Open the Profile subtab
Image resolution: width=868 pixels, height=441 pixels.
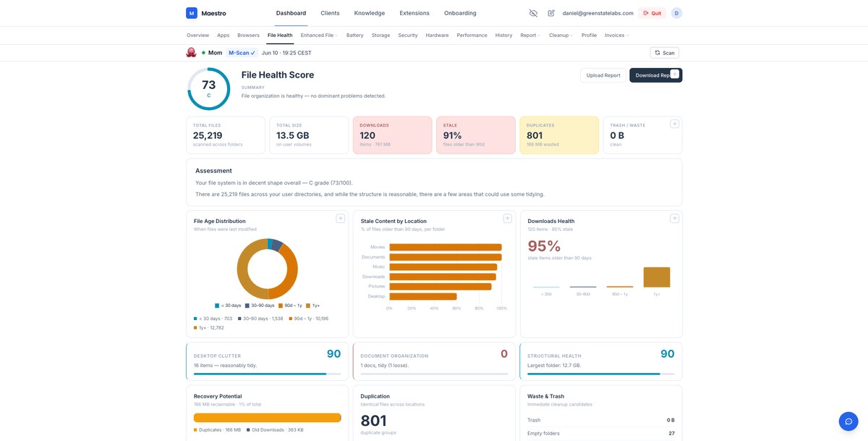click(589, 35)
